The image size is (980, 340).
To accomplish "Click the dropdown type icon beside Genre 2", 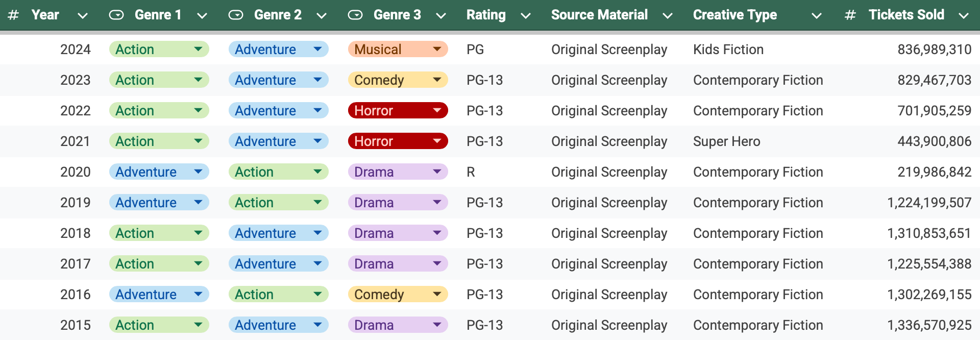I will click(x=236, y=15).
